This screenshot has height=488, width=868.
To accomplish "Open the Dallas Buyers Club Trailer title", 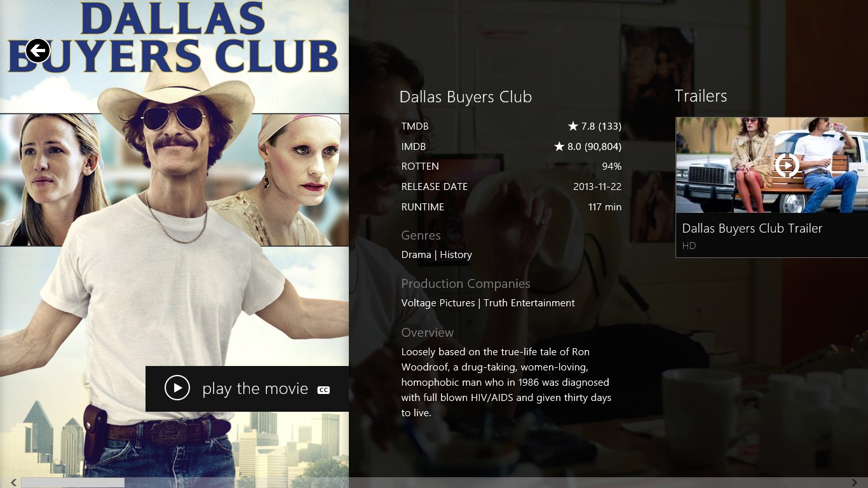I will [752, 228].
